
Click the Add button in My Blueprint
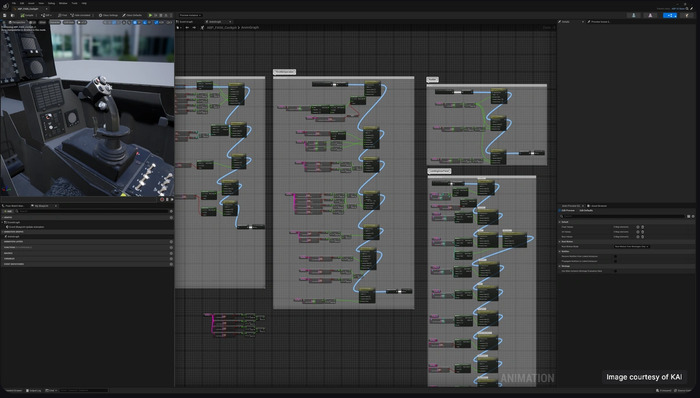point(8,211)
